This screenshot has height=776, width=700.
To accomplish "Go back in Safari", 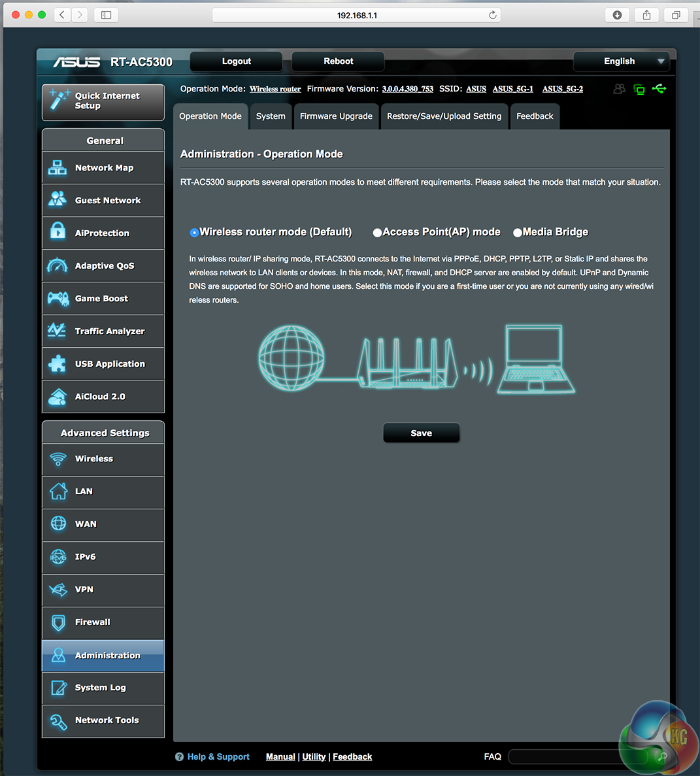I will (x=62, y=15).
